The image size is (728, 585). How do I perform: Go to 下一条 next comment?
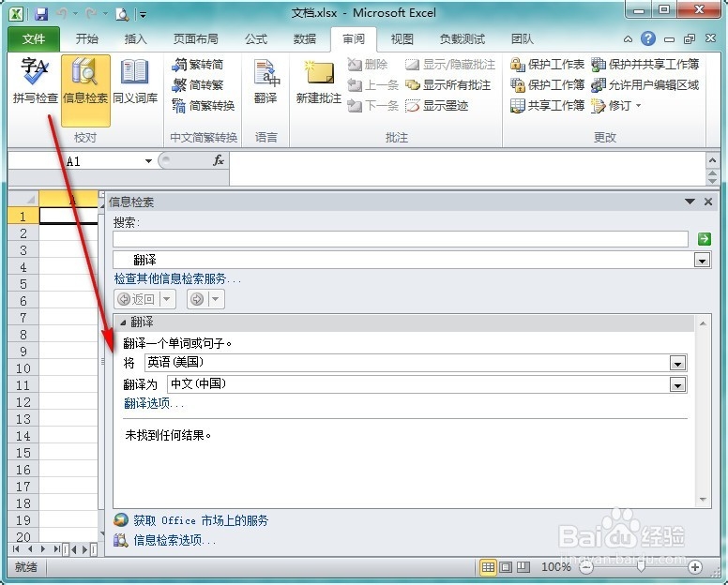tap(372, 106)
